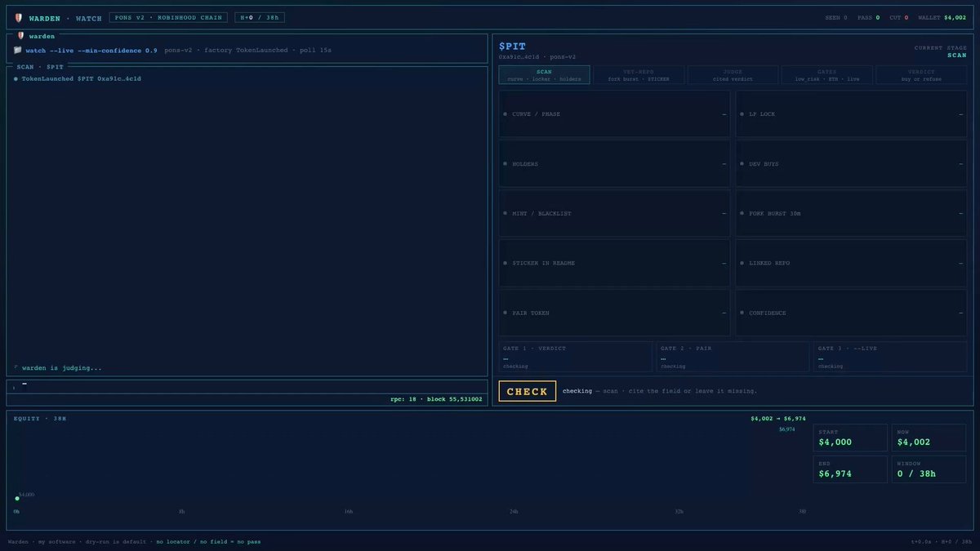Viewport: 980px width, 551px height.
Task: Click the status dot for DEV BUYS
Action: [742, 164]
